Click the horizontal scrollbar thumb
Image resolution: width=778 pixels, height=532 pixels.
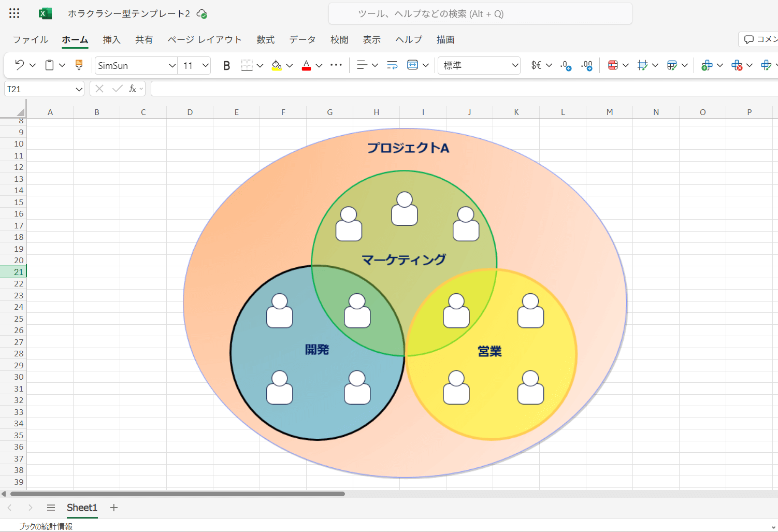[178, 494]
